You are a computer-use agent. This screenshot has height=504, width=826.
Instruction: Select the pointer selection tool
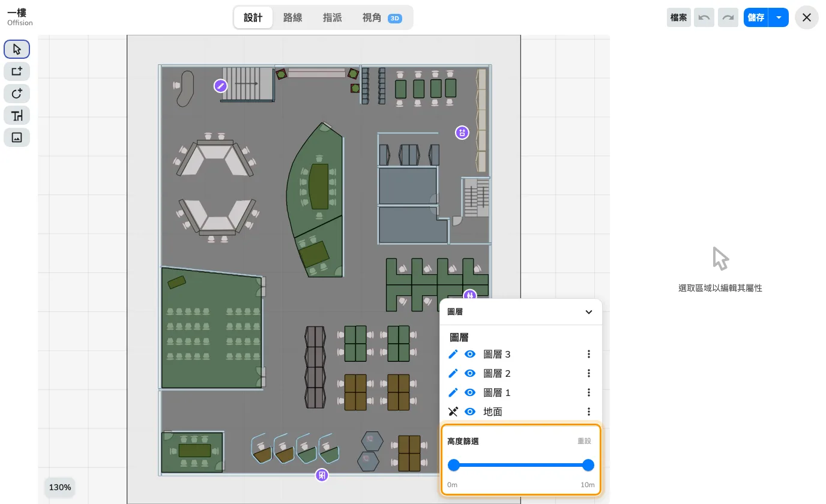(x=17, y=49)
